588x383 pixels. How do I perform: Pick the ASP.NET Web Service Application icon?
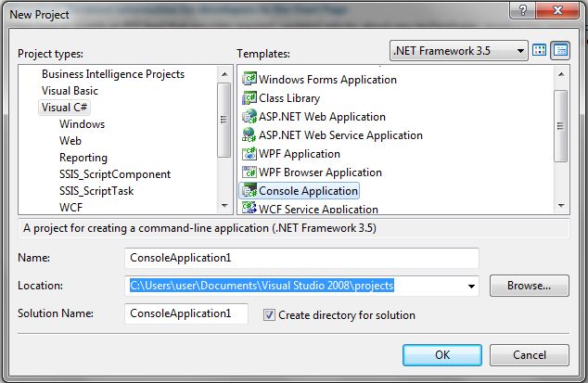point(249,135)
